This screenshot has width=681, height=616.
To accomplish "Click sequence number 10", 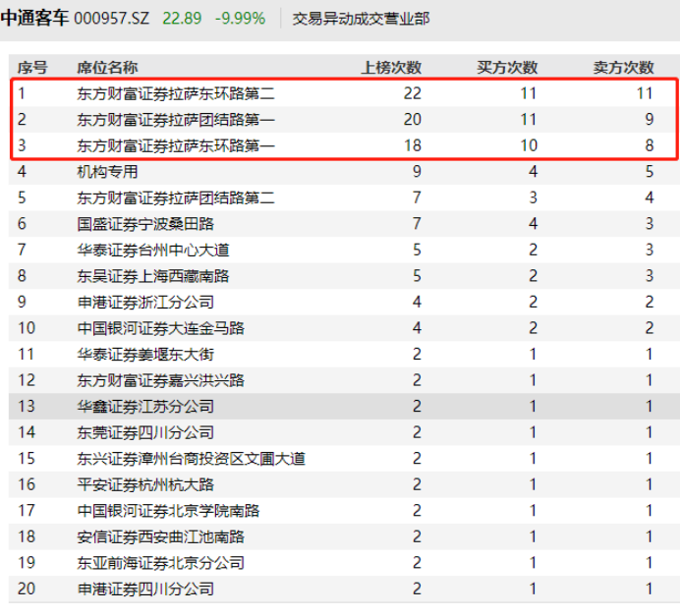I will pos(27,328).
